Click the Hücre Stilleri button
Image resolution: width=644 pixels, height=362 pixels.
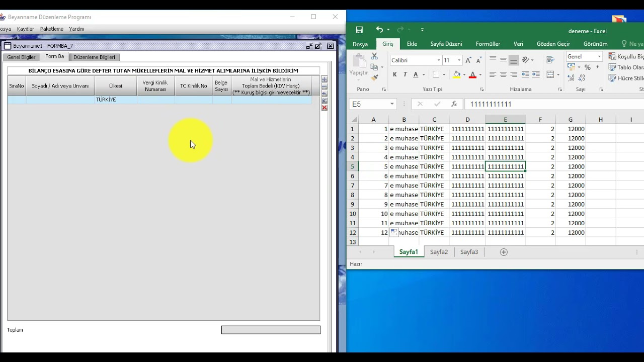[x=626, y=78]
